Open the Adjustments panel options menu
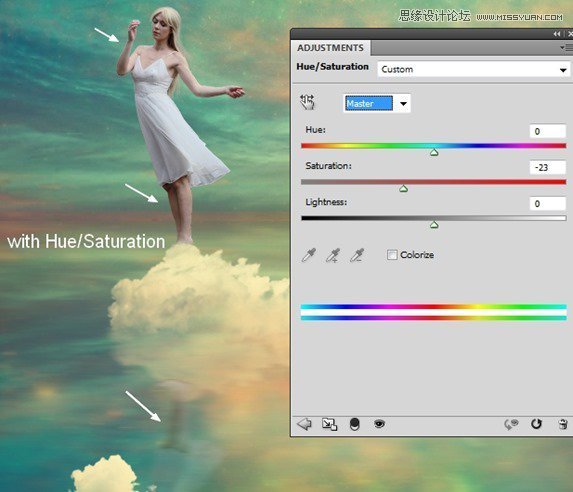Viewport: 573px width, 492px height. [x=566, y=48]
